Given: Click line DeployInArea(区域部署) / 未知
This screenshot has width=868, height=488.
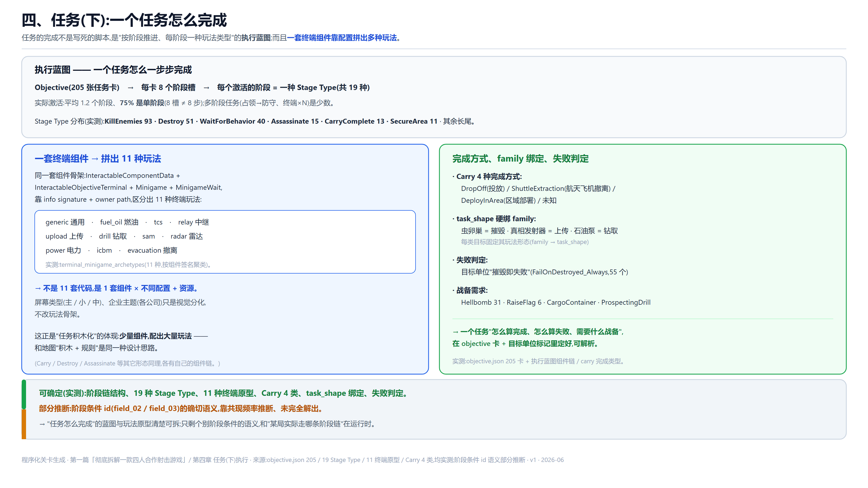Looking at the screenshot, I should tap(509, 200).
